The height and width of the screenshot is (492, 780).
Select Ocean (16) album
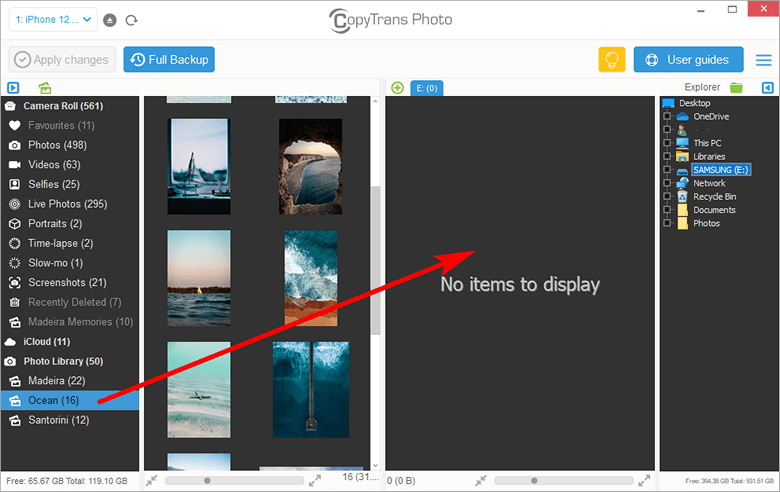click(x=70, y=400)
